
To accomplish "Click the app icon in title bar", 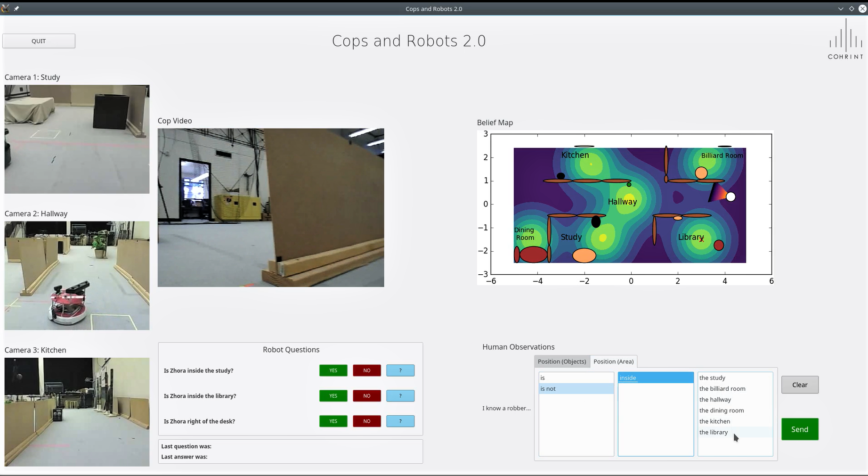I will pos(5,8).
